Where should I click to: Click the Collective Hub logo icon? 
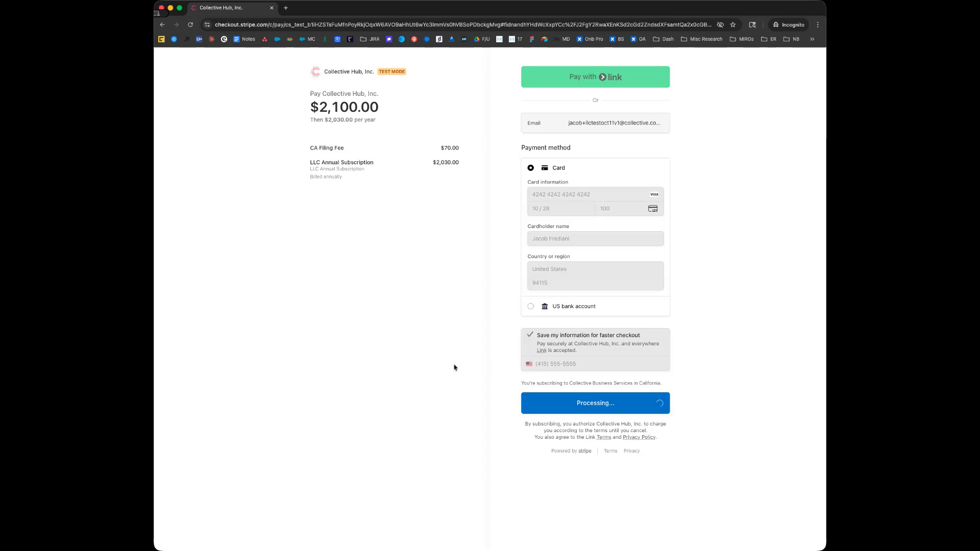click(315, 72)
